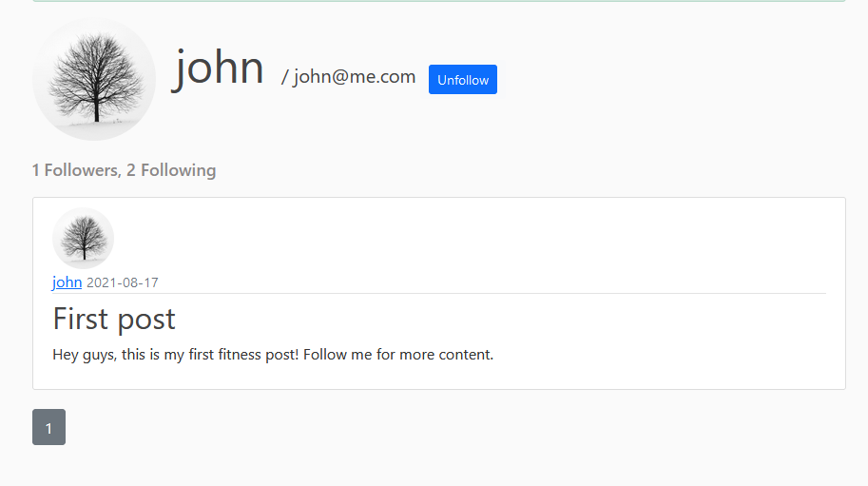
Task: Click the blank page area below pagination
Action: click(443, 465)
